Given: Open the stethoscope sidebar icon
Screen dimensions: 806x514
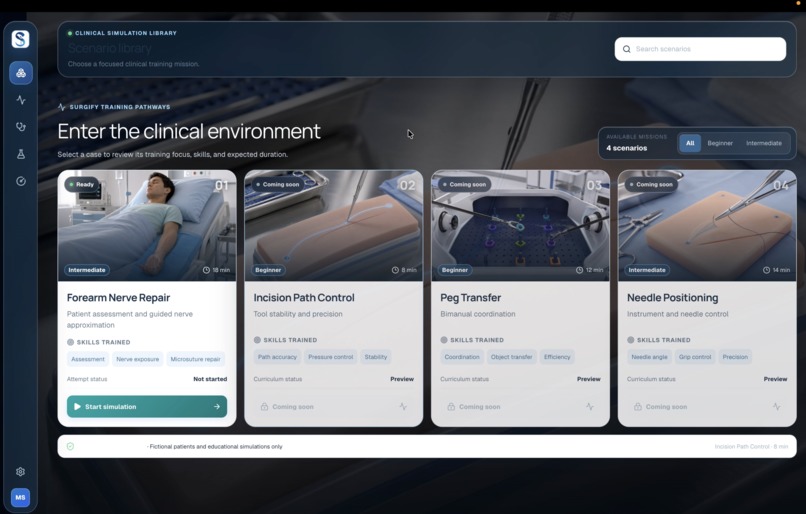Looking at the screenshot, I should (x=21, y=126).
